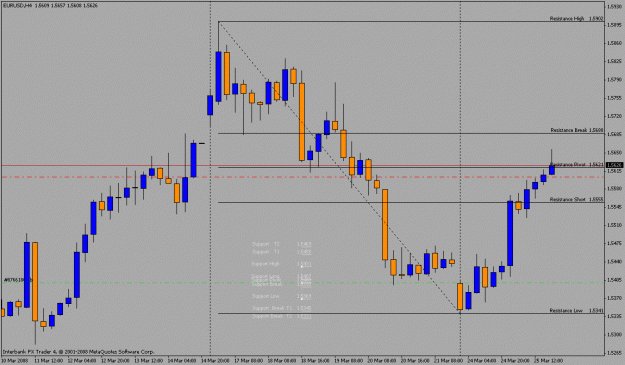625x365 pixels.
Task: Click the 21 Mar 08:00 time label
Action: 448,361
